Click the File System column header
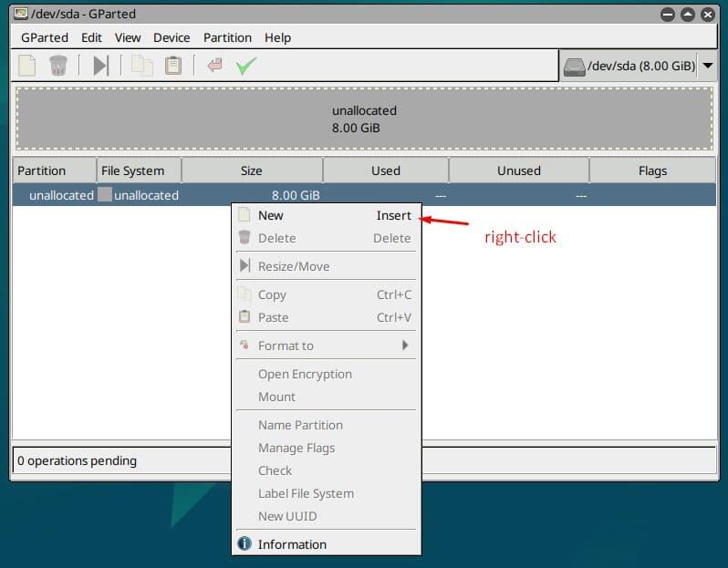Screen dimensions: 728x568 coord(133,170)
